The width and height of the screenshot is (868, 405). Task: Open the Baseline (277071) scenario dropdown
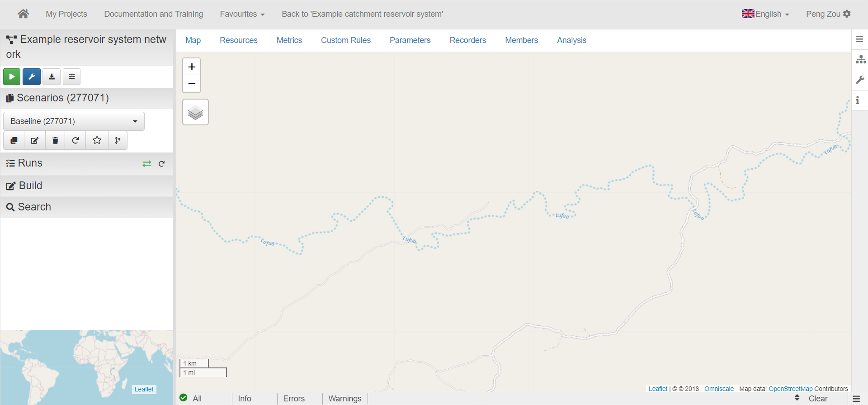[x=74, y=121]
